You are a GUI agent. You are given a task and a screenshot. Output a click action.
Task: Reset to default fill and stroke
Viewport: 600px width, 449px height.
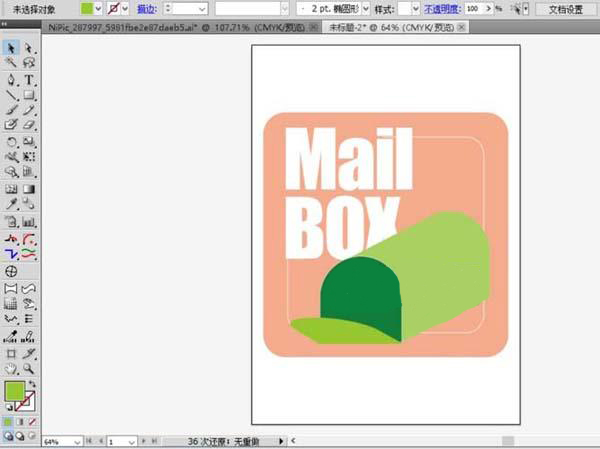click(9, 407)
